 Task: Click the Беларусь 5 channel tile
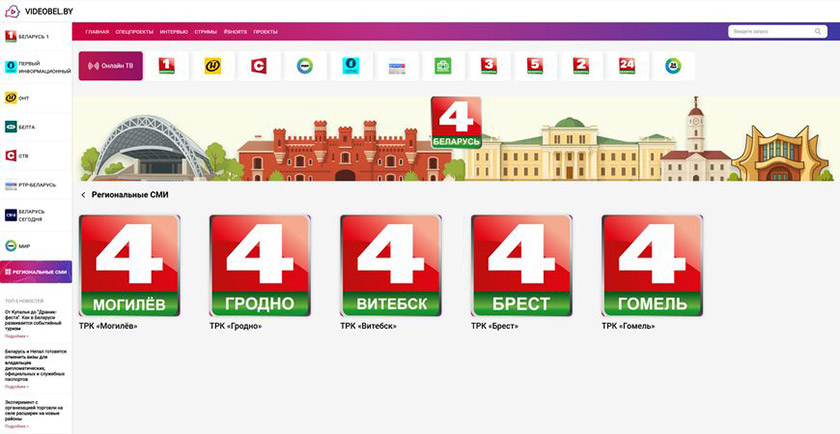pos(534,66)
